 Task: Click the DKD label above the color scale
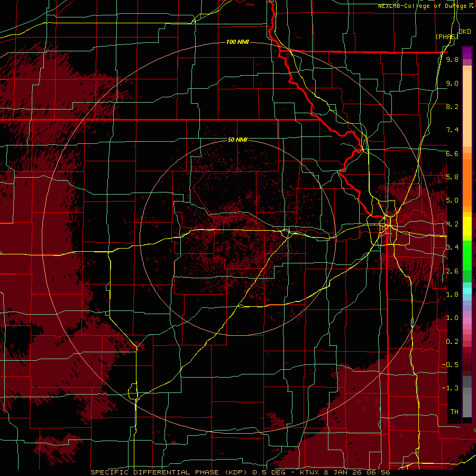click(x=464, y=32)
